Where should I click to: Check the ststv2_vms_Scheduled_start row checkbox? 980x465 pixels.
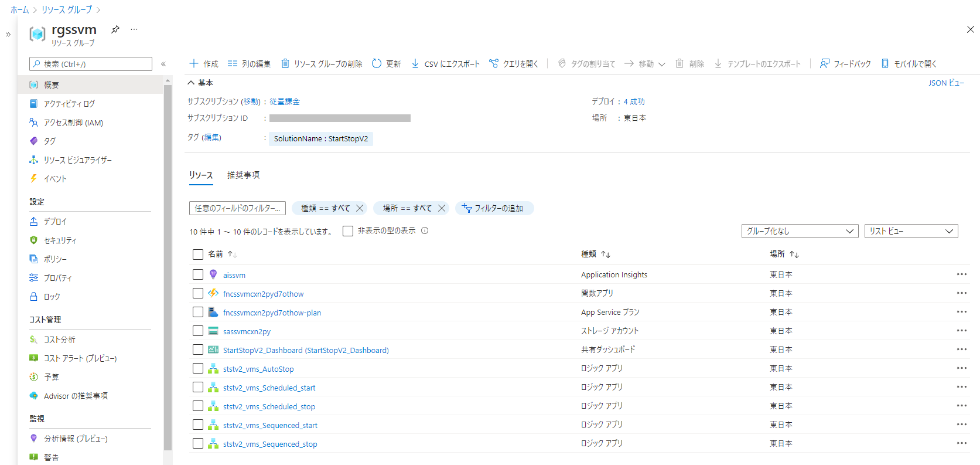[198, 387]
